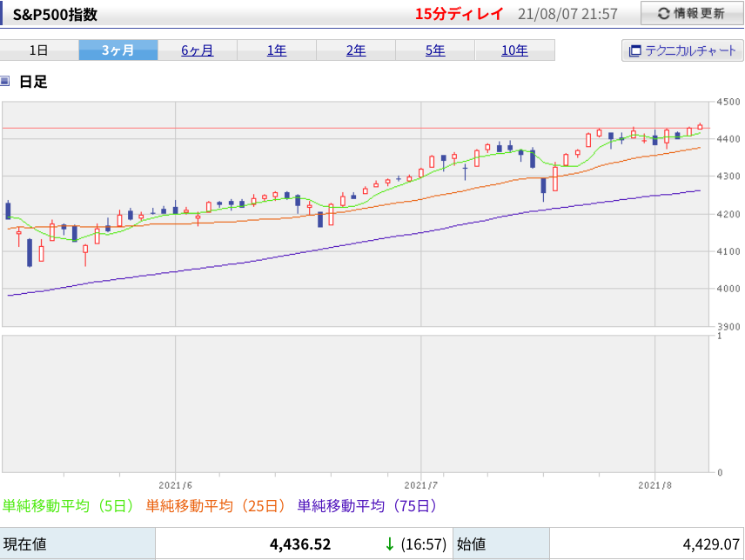Click the green down arrow beside 16:57

(390, 543)
